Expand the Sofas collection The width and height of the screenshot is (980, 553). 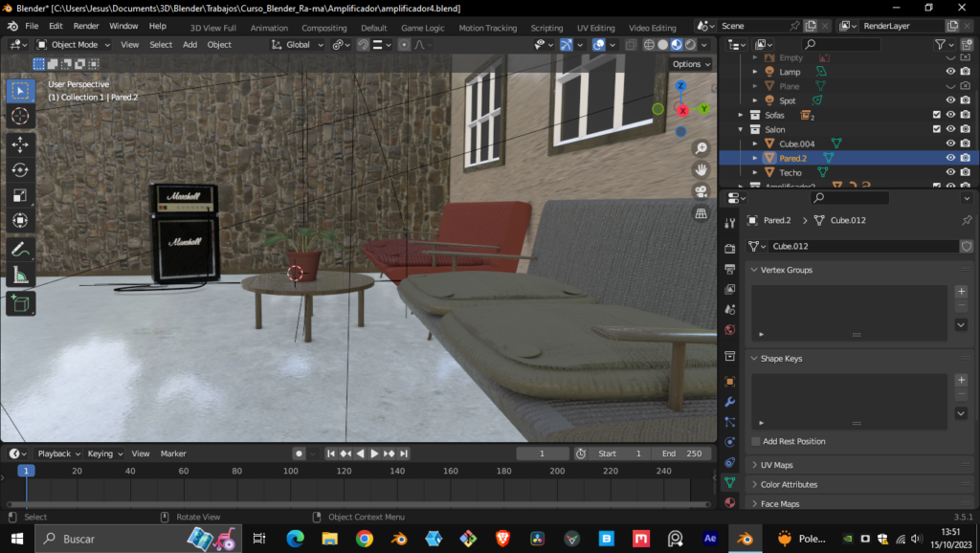(x=741, y=115)
